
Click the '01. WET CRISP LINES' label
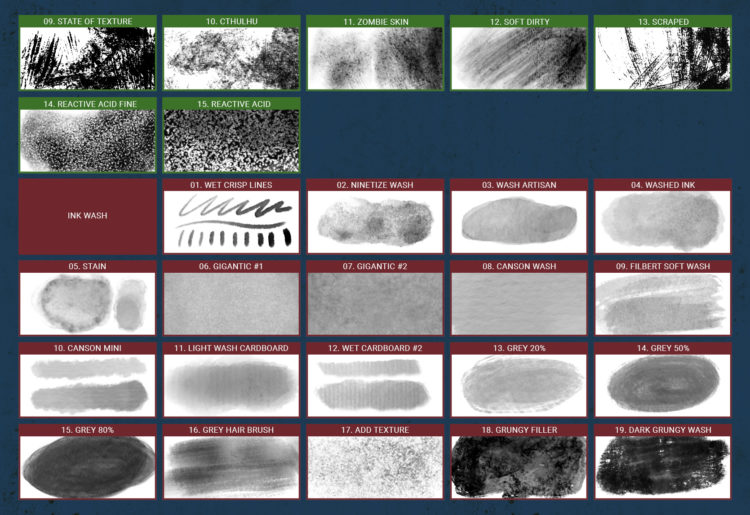click(232, 185)
